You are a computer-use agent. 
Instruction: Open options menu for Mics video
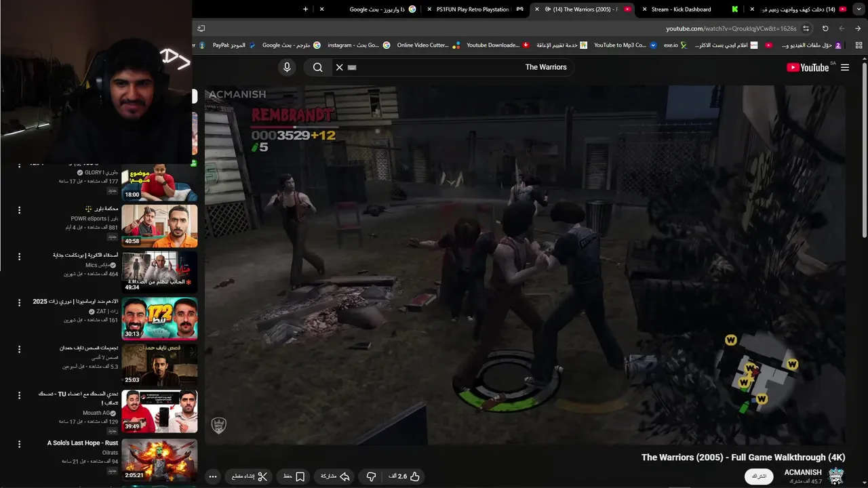pyautogui.click(x=19, y=256)
